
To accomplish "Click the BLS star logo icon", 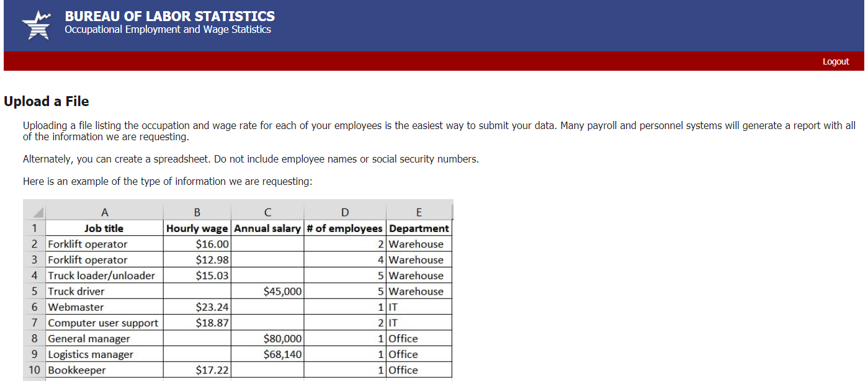I will click(35, 25).
